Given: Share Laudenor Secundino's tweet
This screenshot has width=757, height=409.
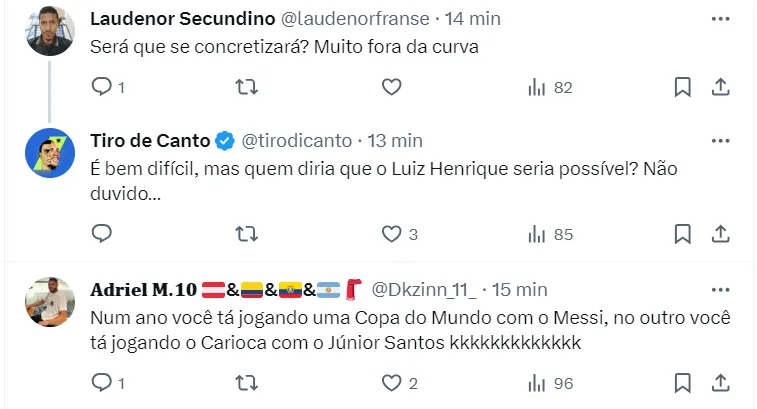Looking at the screenshot, I should [719, 88].
